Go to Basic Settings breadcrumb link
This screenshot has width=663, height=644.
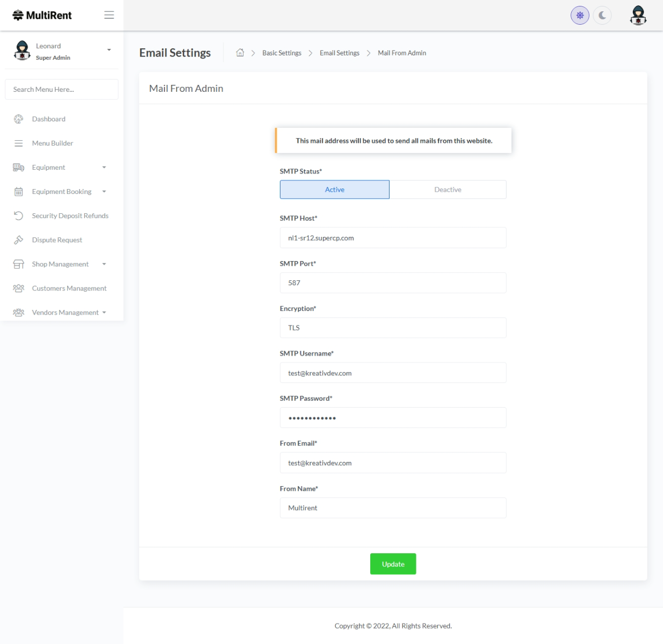pyautogui.click(x=282, y=53)
